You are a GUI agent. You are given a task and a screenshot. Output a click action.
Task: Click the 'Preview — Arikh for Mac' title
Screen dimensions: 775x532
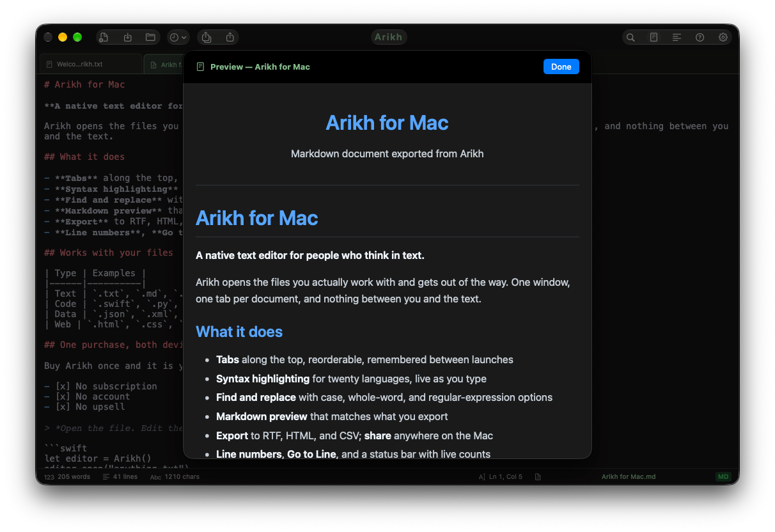tap(260, 66)
